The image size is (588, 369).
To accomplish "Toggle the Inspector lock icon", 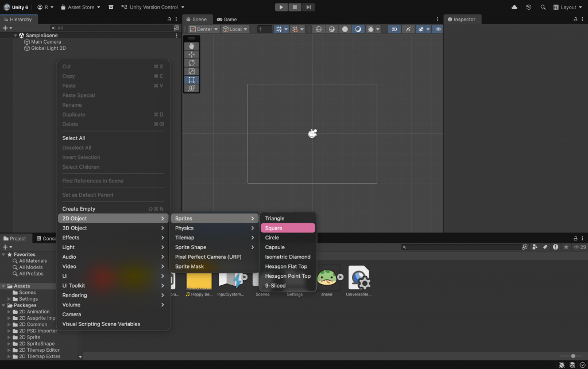I will pos(575,20).
